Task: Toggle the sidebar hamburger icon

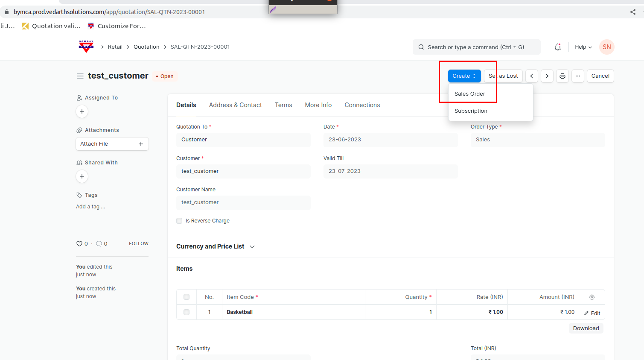Action: pos(80,76)
